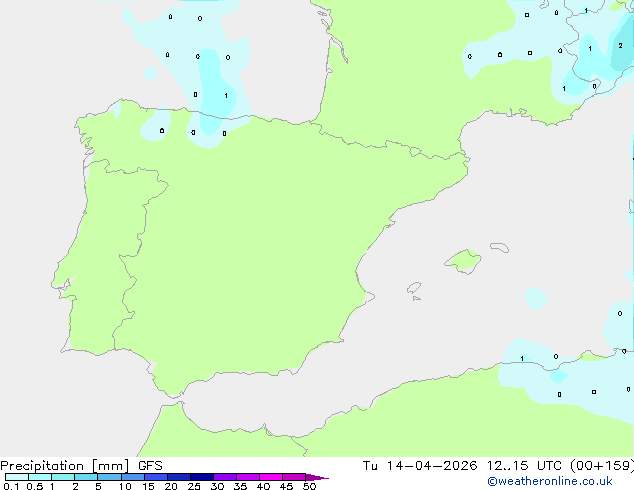
Task: Select the forecast offset "(00+159)"
Action: pyautogui.click(x=602, y=466)
